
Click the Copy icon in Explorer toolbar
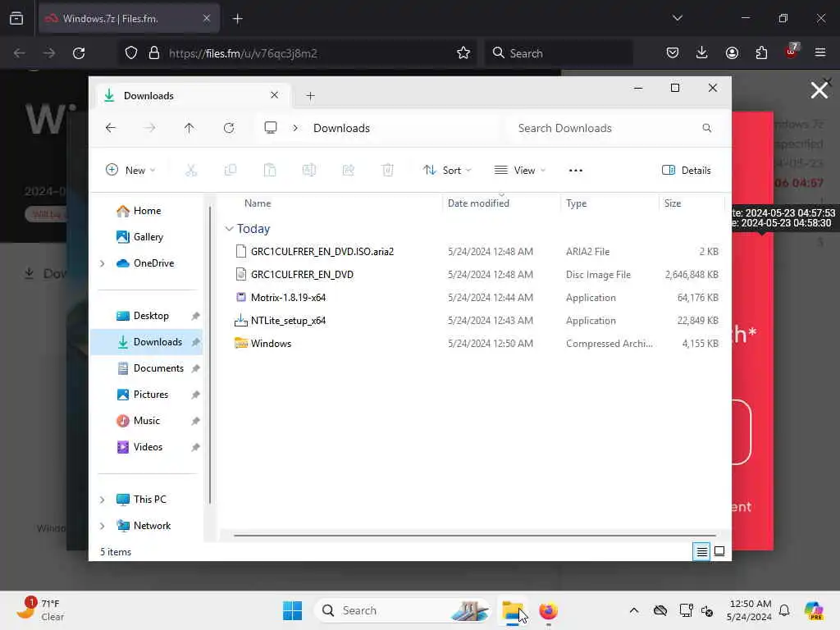click(x=231, y=171)
